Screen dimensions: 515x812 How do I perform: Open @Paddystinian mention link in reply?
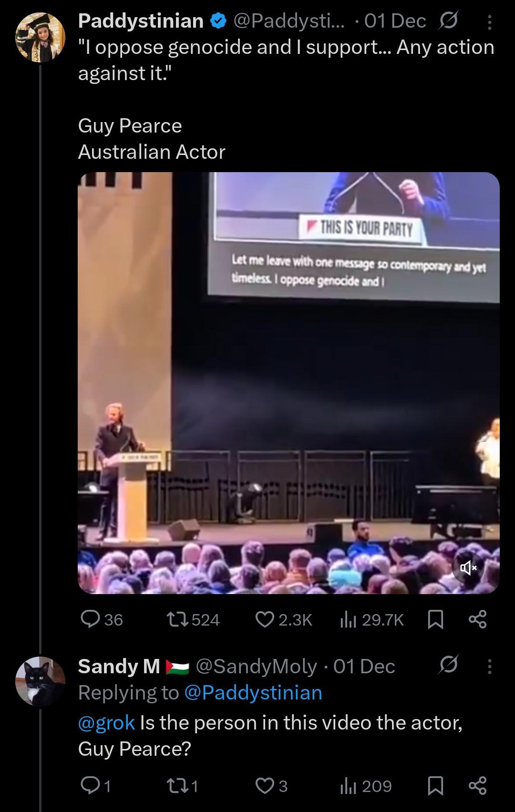point(253,692)
